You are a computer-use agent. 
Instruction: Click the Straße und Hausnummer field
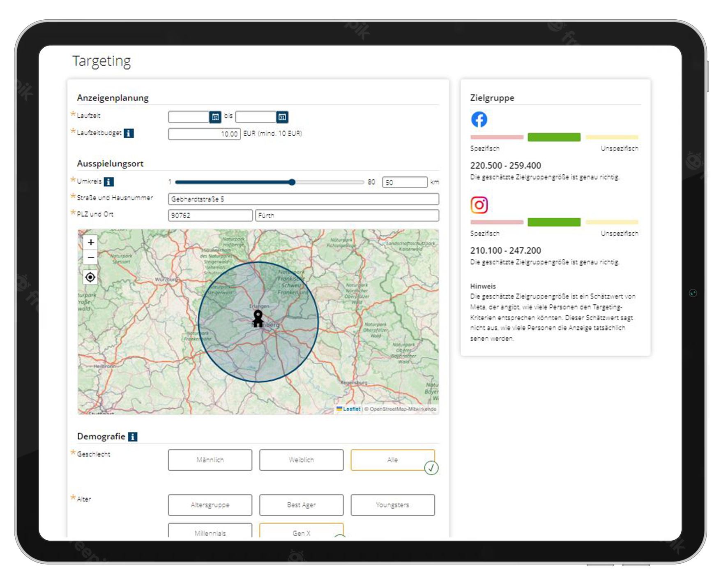tap(303, 199)
